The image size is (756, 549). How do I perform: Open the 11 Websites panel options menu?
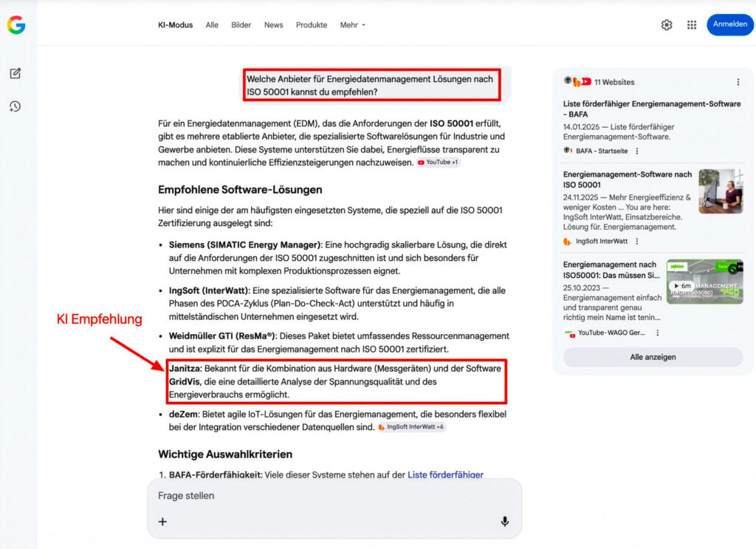point(738,82)
